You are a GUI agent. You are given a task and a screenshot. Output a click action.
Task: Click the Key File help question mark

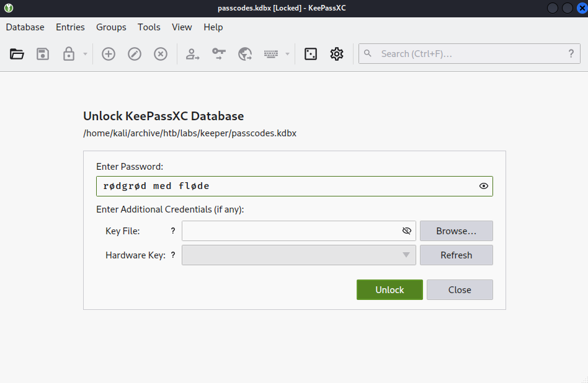tap(173, 231)
